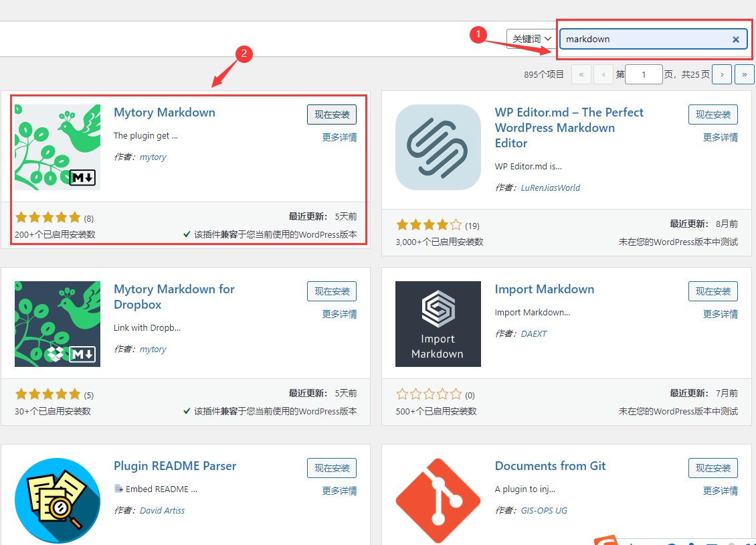Viewport: 756px width, 545px height.
Task: Click the Plugin README Parser magnifier logo
Action: pyautogui.click(x=57, y=500)
